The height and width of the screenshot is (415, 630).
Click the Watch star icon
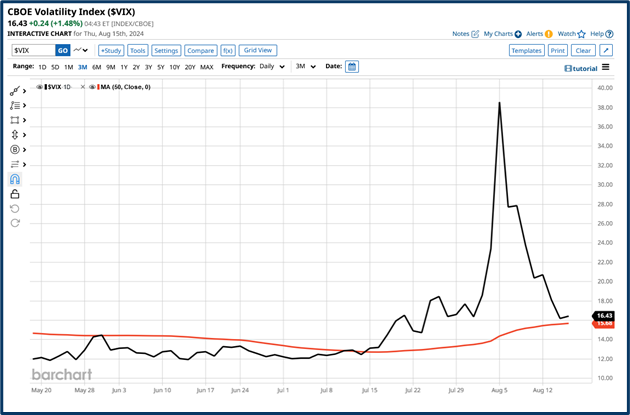click(x=581, y=34)
